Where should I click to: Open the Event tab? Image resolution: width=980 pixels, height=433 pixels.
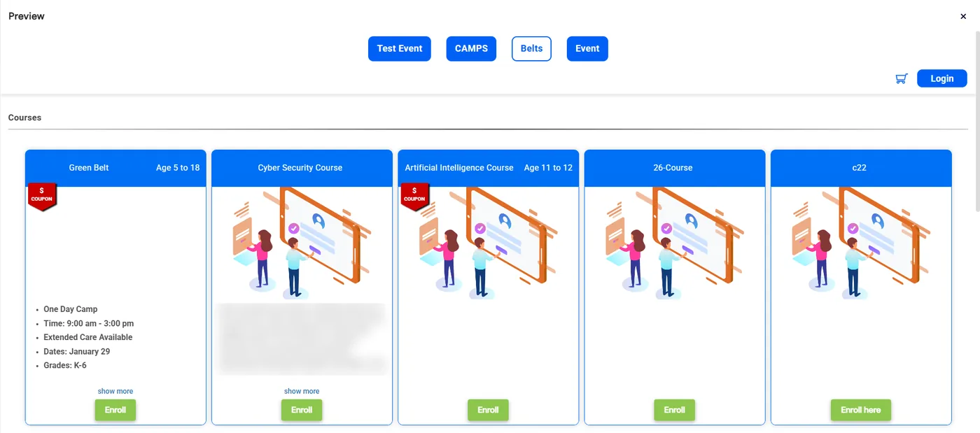click(587, 49)
